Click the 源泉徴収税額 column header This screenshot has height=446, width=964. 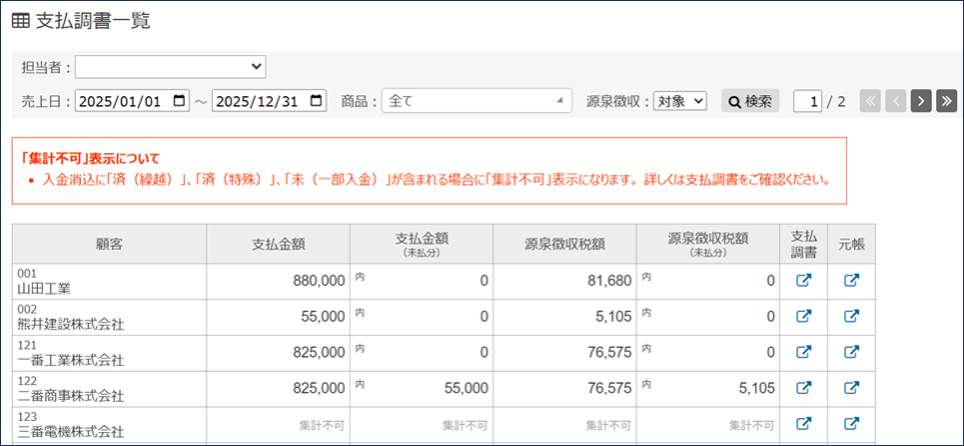pyautogui.click(x=564, y=244)
